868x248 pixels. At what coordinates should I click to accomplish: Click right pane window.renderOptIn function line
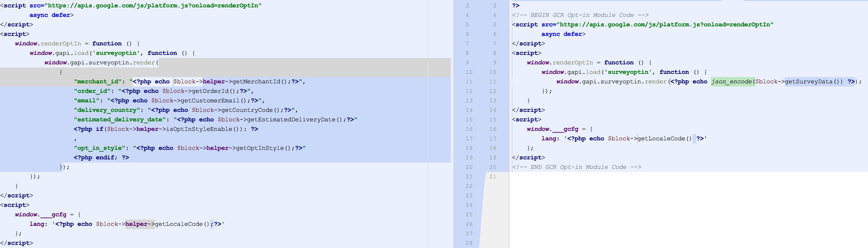point(589,62)
